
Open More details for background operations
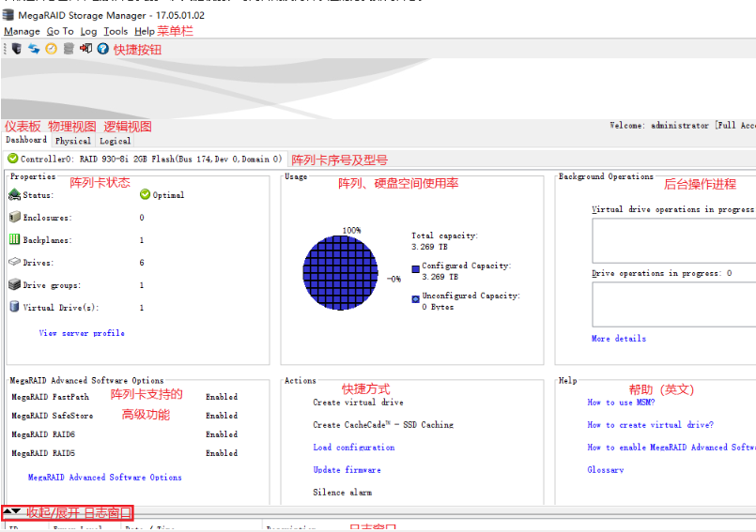618,339
